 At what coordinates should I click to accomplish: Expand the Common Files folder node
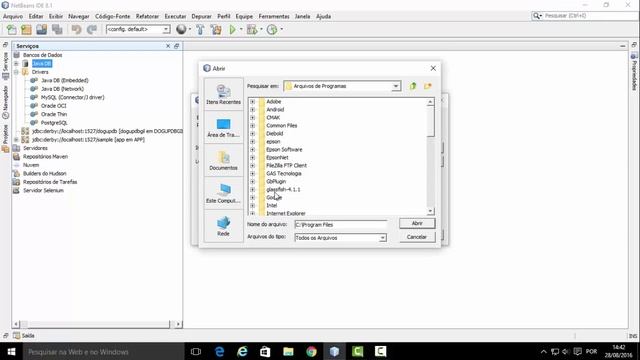[x=252, y=125]
